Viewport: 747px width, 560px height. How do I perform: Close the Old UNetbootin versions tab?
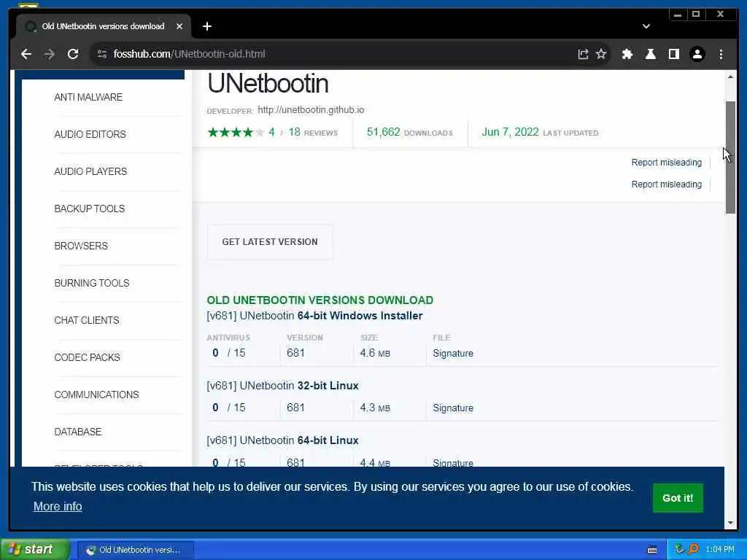pyautogui.click(x=179, y=26)
